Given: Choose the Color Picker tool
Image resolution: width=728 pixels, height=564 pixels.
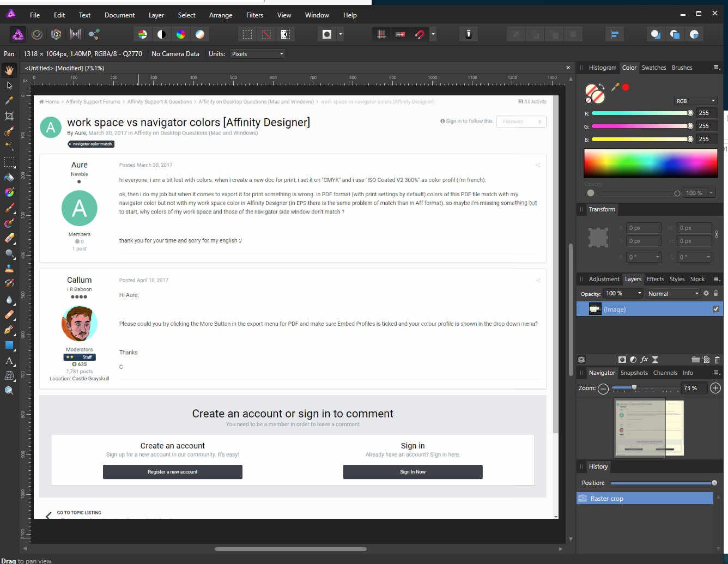Looking at the screenshot, I should (x=9, y=101).
